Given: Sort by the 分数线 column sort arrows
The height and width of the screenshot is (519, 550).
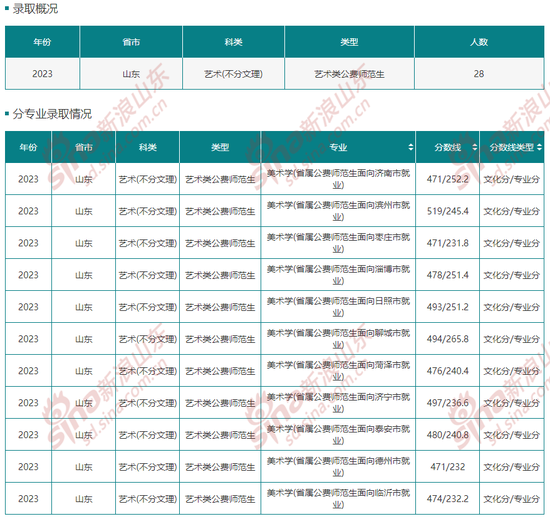Looking at the screenshot, I should tap(475, 147).
